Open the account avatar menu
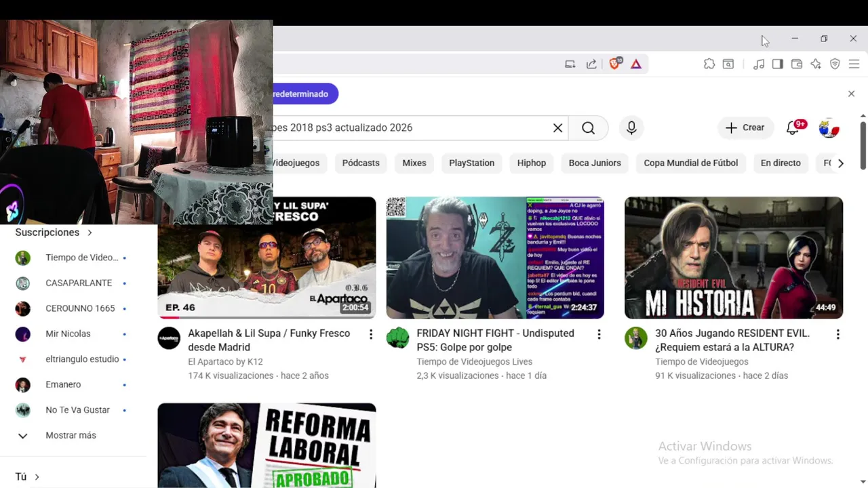Image resolution: width=868 pixels, height=488 pixels. [829, 127]
